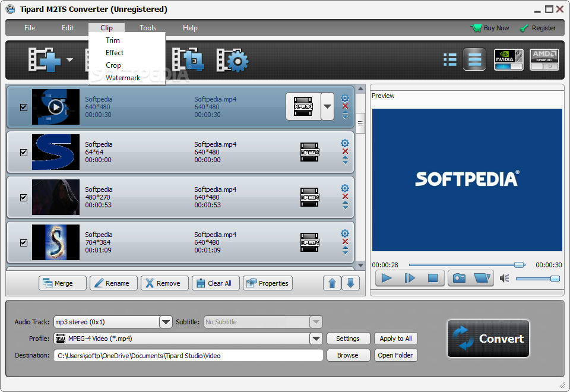Open the Add Video dropdown arrow

pos(69,60)
